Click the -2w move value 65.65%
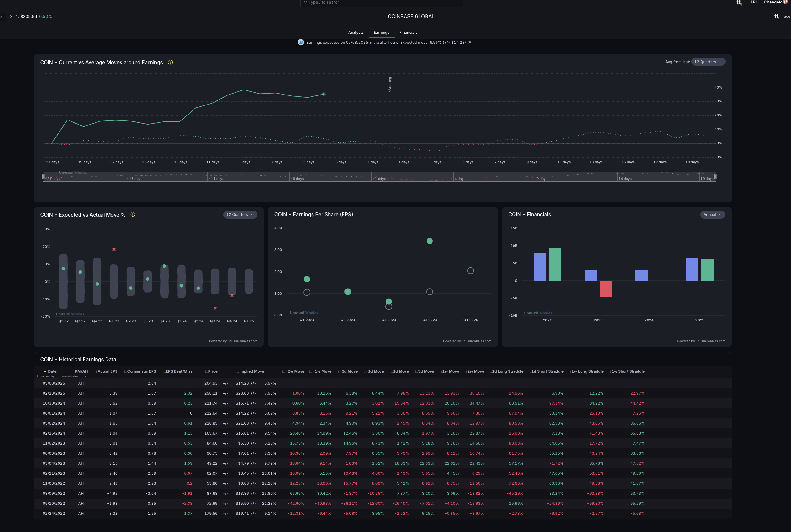The width and height of the screenshot is (791, 532). pyautogui.click(x=297, y=494)
